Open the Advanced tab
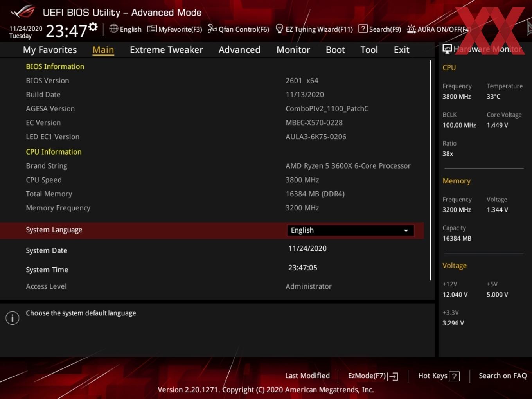Screen dimensions: 532x399 click(239, 50)
